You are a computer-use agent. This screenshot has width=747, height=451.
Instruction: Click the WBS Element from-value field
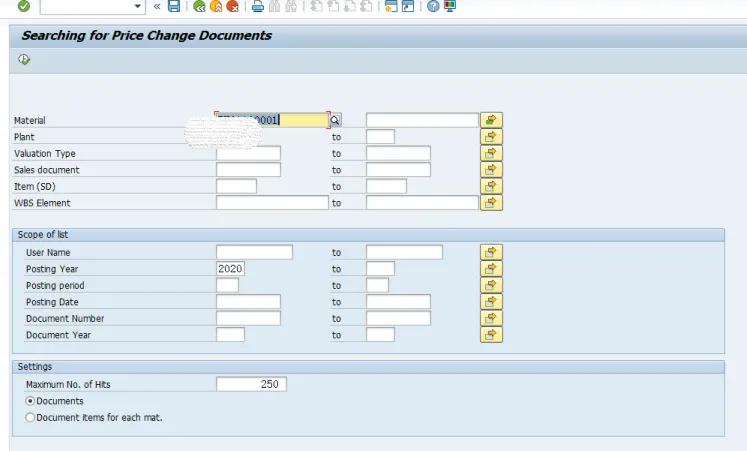tap(272, 203)
